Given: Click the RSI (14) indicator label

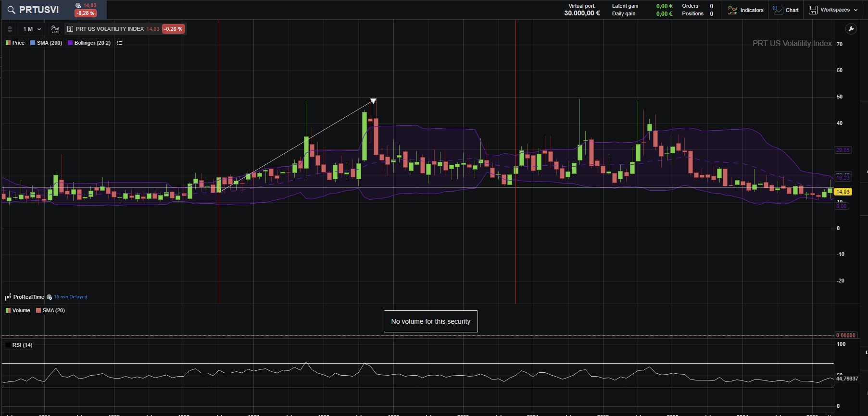Looking at the screenshot, I should pyautogui.click(x=22, y=345).
